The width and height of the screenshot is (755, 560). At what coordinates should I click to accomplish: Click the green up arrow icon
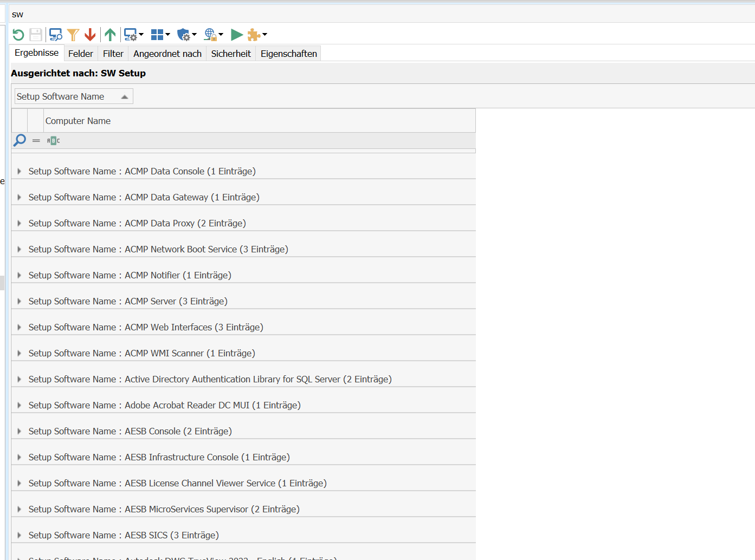pos(110,35)
